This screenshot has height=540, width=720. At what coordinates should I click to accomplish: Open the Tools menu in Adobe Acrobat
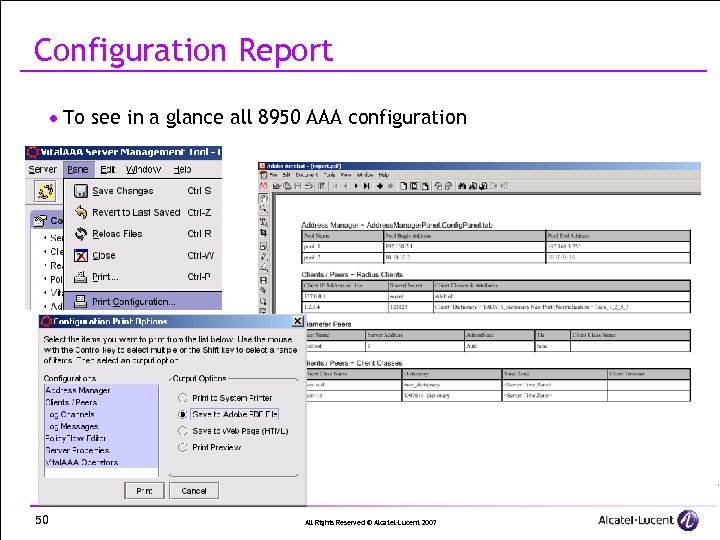[x=329, y=175]
